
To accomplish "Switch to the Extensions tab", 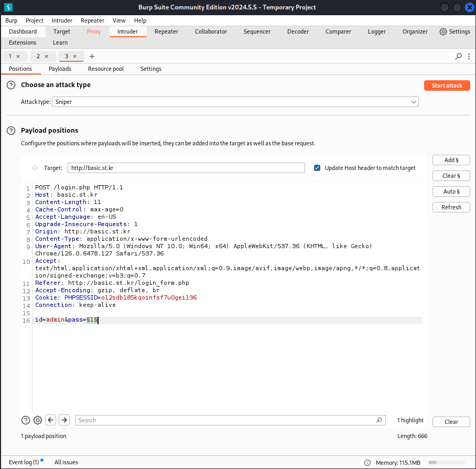I will point(23,42).
